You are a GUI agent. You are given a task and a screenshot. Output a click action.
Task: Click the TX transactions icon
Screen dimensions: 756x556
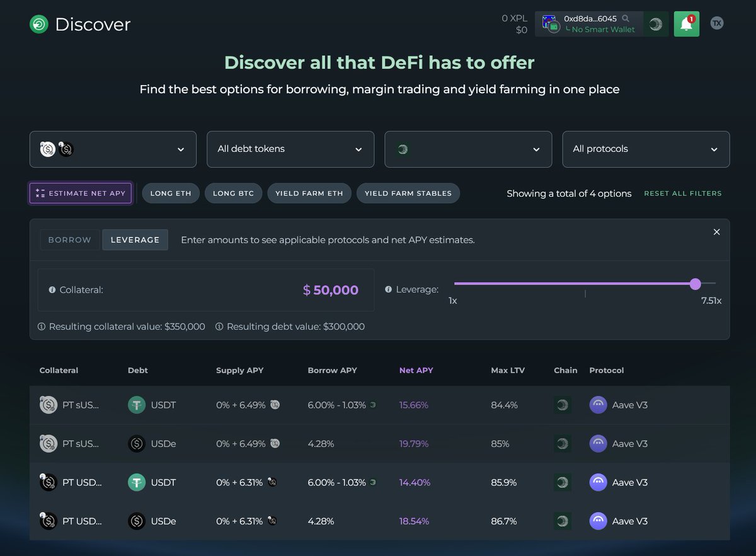coord(716,23)
